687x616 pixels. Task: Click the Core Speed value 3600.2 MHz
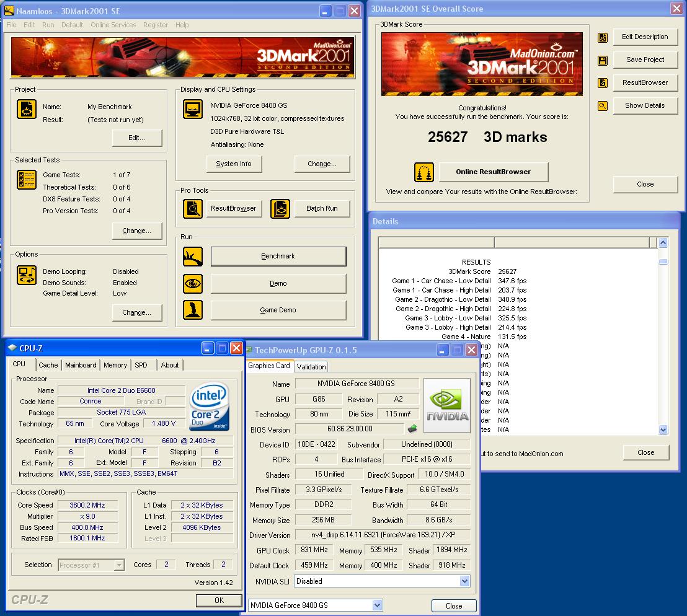coord(87,505)
